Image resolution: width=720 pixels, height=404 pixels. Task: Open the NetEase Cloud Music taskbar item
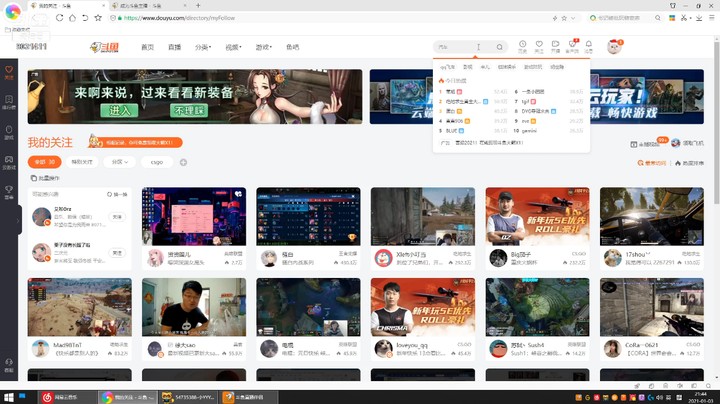(68, 397)
